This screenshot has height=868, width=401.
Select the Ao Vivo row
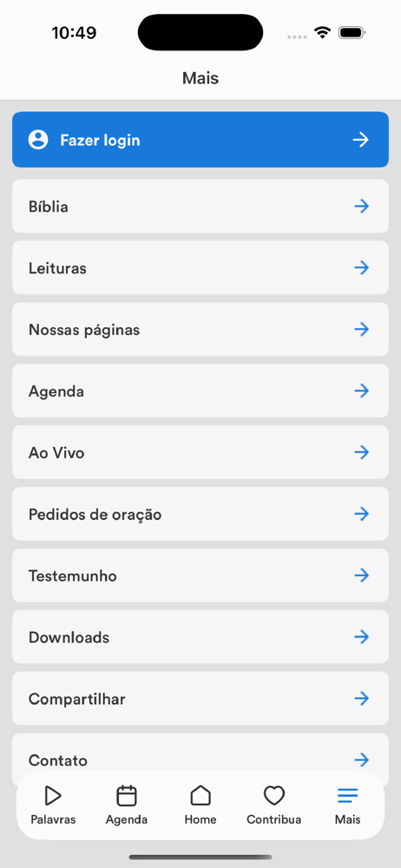(x=200, y=452)
